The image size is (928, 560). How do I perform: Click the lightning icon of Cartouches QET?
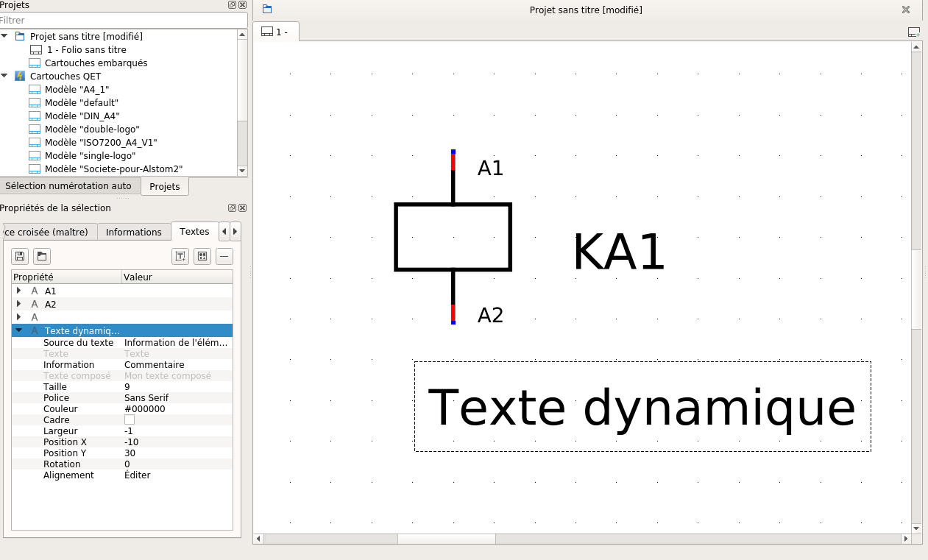20,77
